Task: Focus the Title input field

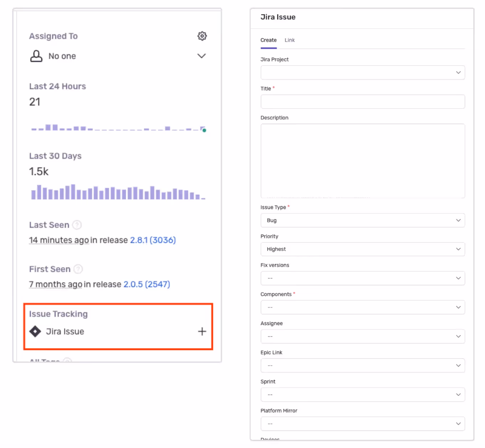Action: click(x=363, y=101)
